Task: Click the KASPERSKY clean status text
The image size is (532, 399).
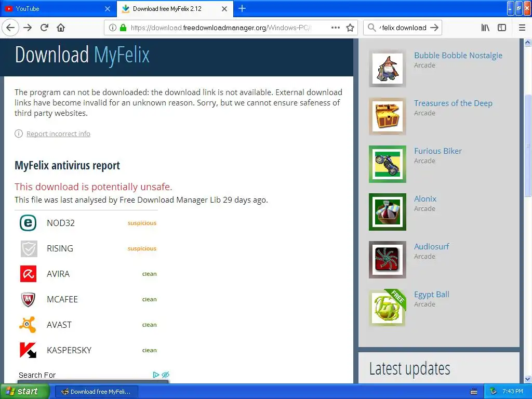Action: pyautogui.click(x=149, y=350)
